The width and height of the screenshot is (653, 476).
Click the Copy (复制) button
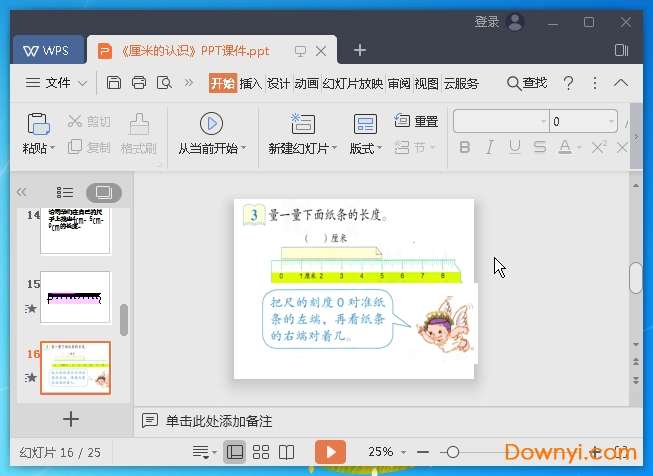(89, 147)
